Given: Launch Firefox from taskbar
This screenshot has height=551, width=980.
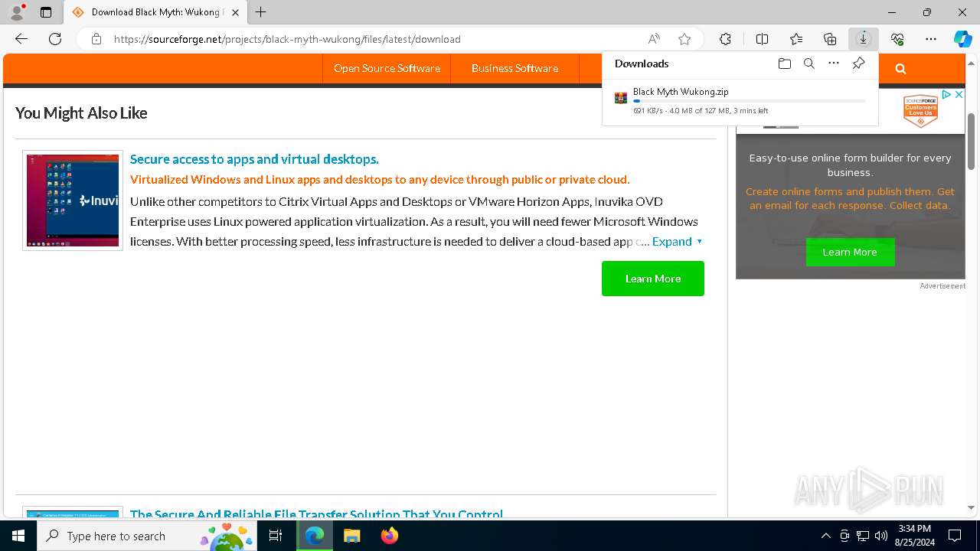Looking at the screenshot, I should tap(390, 536).
